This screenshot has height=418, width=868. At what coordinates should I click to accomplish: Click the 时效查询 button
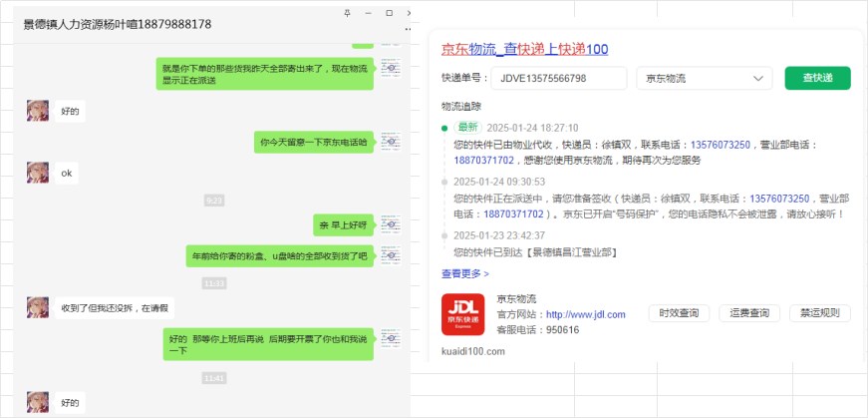pyautogui.click(x=681, y=313)
